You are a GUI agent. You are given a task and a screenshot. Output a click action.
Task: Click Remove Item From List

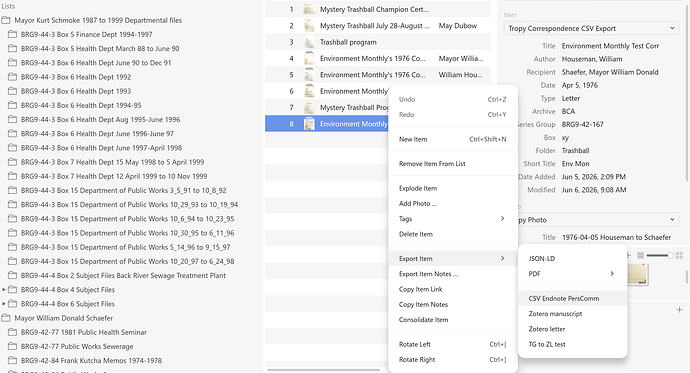click(453, 164)
